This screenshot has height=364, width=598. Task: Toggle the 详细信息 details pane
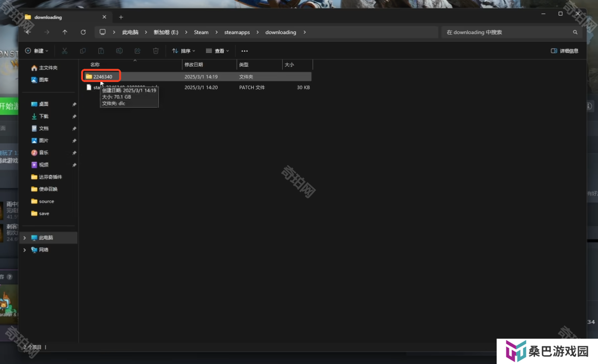[565, 51]
